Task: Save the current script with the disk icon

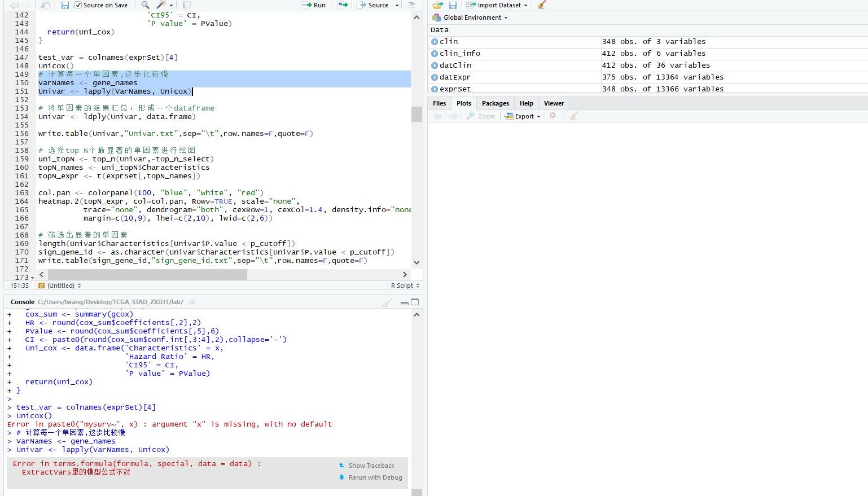Action: click(65, 5)
